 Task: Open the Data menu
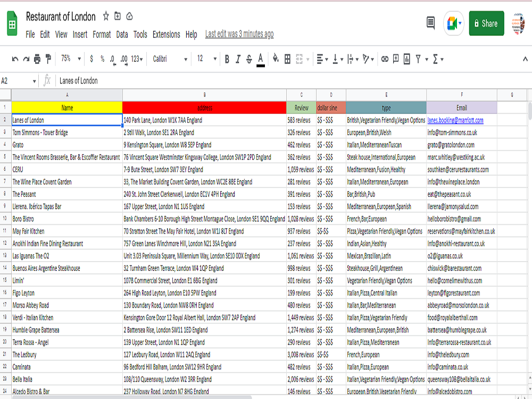[121, 34]
